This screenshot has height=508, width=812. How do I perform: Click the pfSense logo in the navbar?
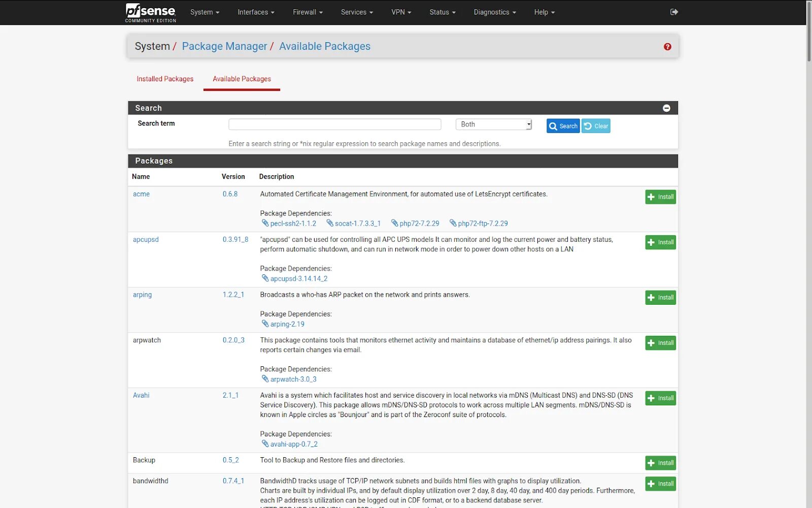(x=151, y=13)
